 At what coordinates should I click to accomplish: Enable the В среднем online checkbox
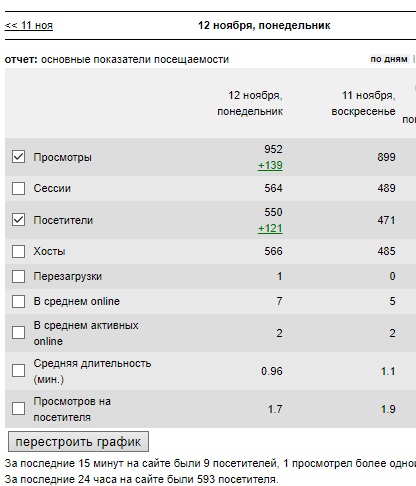point(18,301)
